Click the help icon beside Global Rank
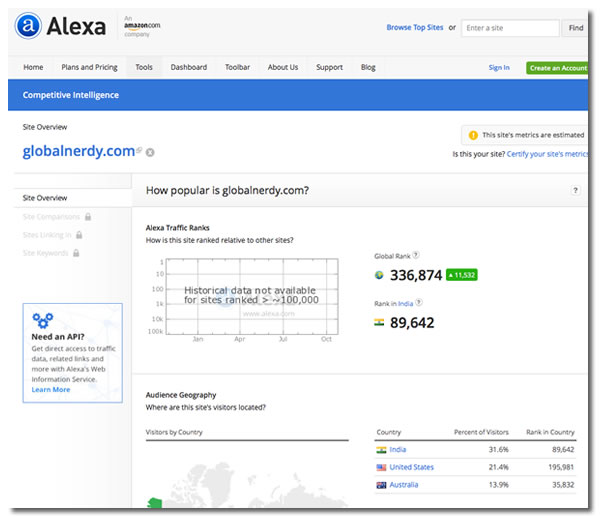600x517 pixels. pos(416,256)
